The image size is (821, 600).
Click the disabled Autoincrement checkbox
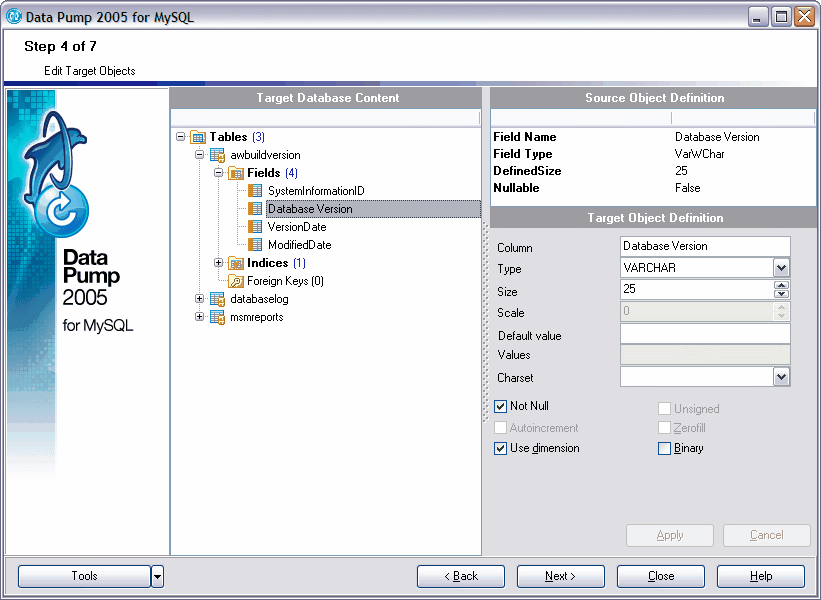[501, 428]
